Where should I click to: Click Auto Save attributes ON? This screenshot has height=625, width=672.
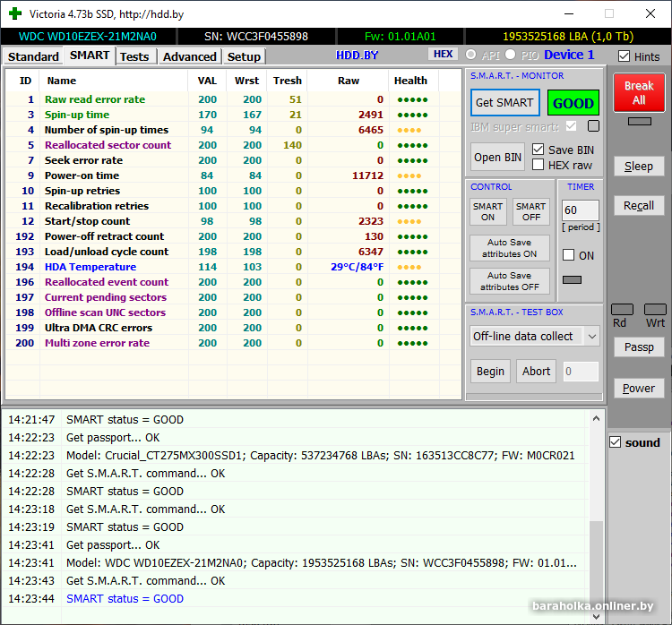click(510, 248)
